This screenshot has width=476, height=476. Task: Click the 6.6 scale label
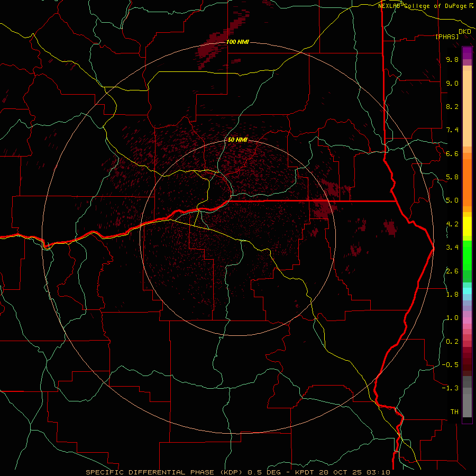[x=452, y=153]
